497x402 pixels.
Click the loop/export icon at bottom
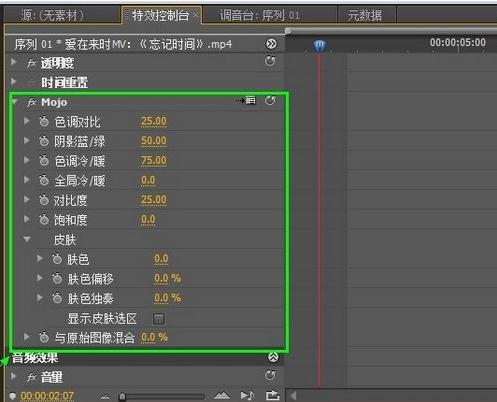pos(272,395)
